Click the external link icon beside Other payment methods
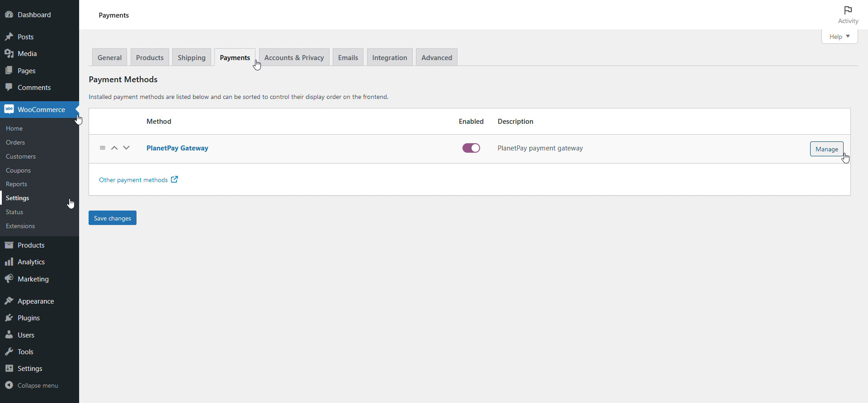The image size is (868, 403). click(175, 179)
